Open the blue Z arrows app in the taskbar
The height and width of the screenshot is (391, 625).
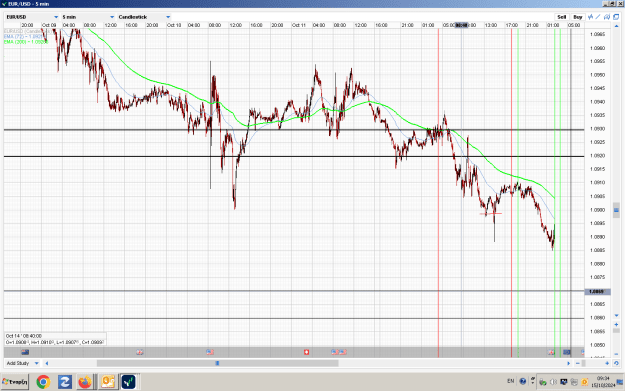coord(65,382)
